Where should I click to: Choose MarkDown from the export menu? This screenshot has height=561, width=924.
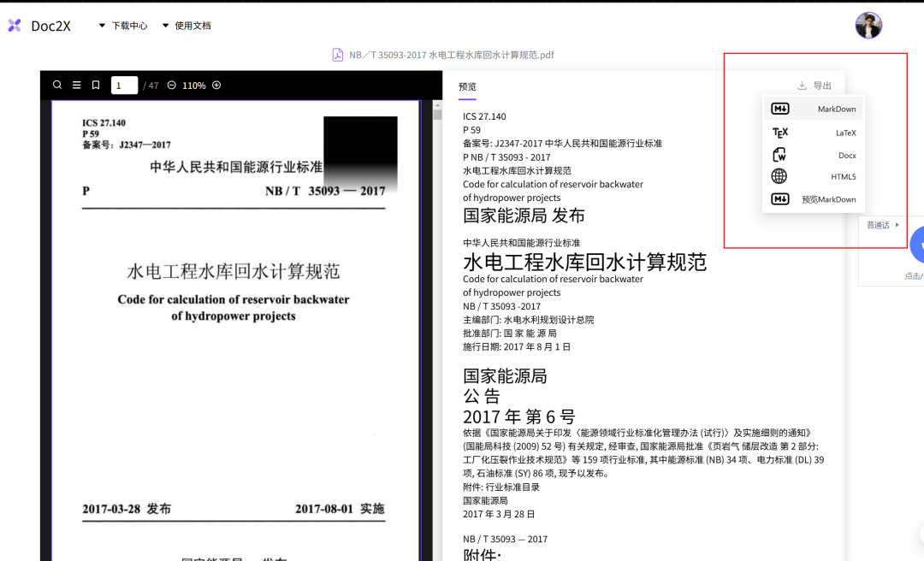[836, 109]
